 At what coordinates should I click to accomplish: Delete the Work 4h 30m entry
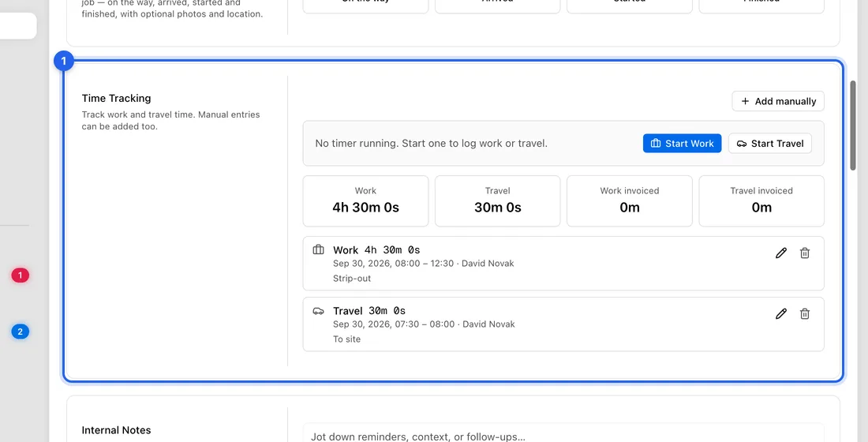(x=805, y=253)
